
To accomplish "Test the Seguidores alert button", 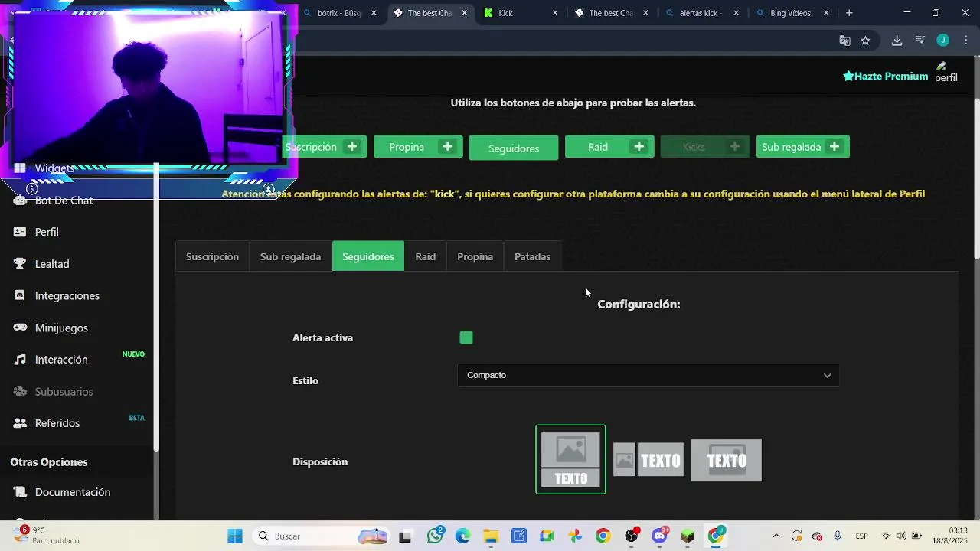I will coord(514,148).
